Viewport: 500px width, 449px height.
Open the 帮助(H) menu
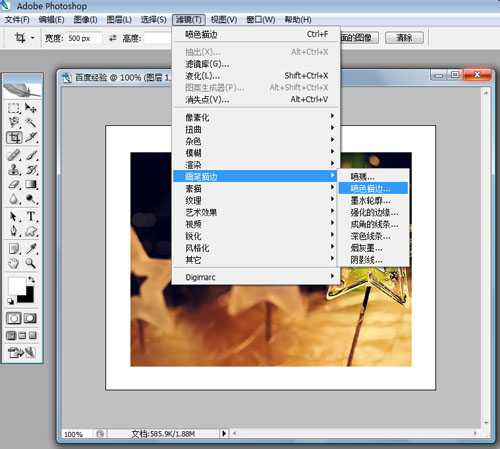point(298,20)
